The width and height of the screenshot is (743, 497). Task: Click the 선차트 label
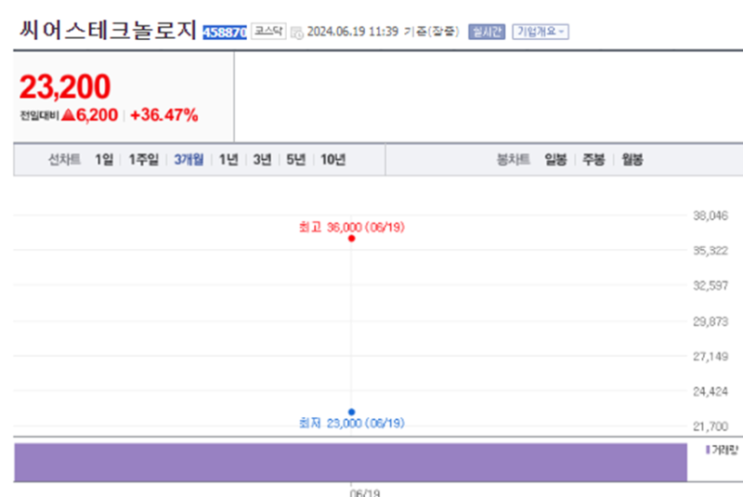64,160
